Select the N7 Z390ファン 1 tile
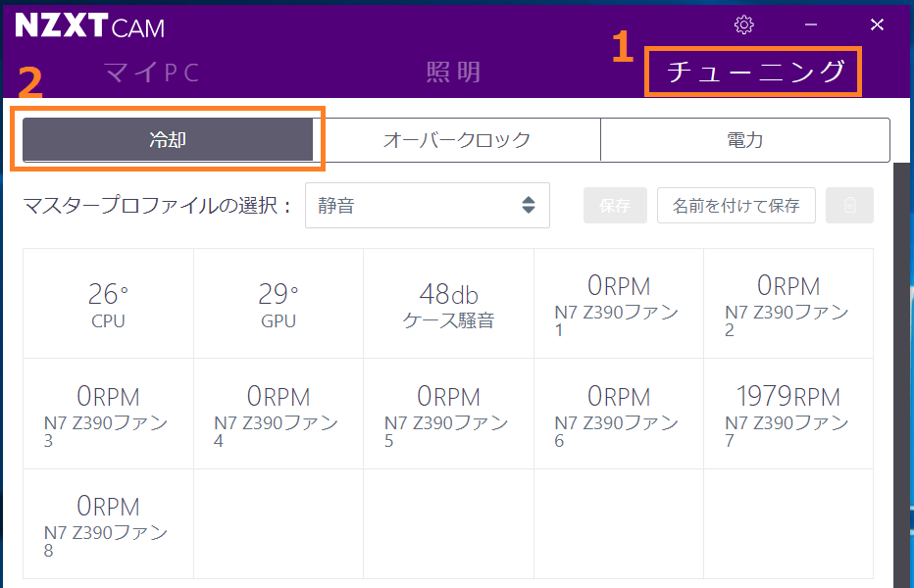This screenshot has width=914, height=588. coord(619,304)
